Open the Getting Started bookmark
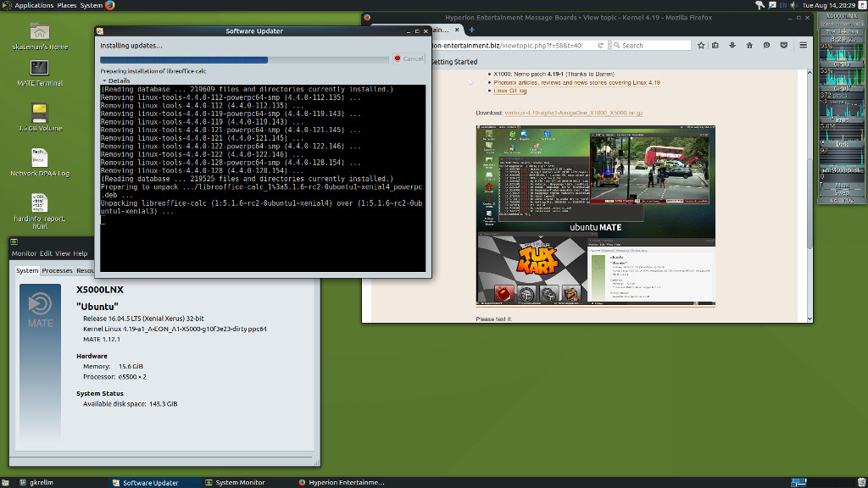Image resolution: width=868 pixels, height=488 pixels. [453, 62]
